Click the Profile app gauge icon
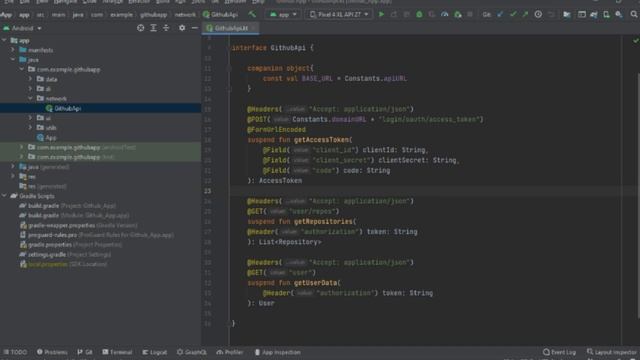The width and height of the screenshot is (640, 360). coord(444,14)
